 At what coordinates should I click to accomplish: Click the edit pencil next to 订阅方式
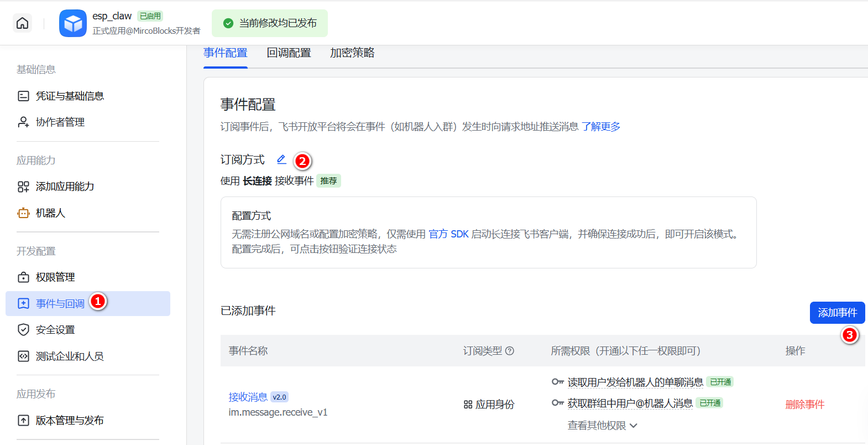[x=281, y=159]
